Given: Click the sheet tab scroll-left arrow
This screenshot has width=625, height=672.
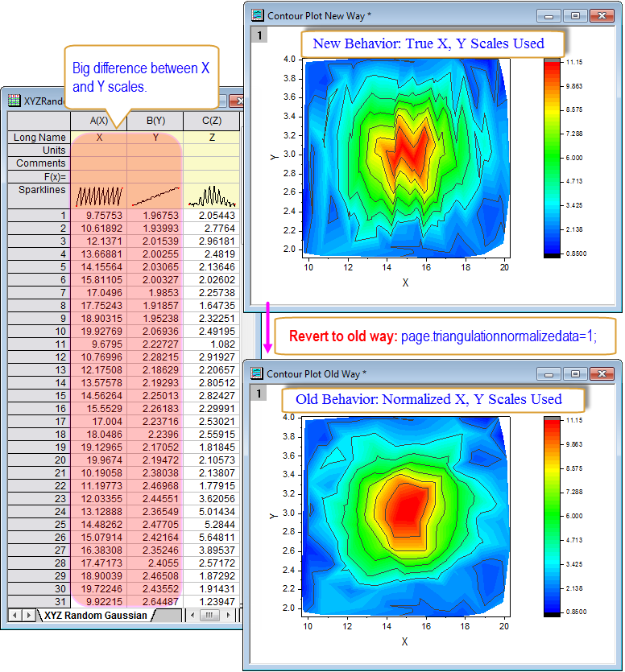Looking at the screenshot, I should pos(15,616).
